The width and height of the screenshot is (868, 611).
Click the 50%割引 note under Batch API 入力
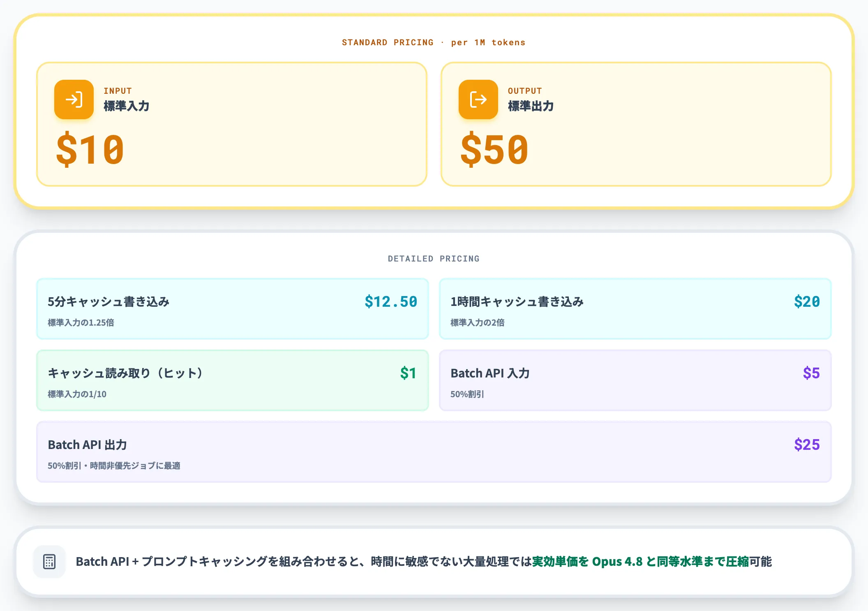[x=467, y=394]
